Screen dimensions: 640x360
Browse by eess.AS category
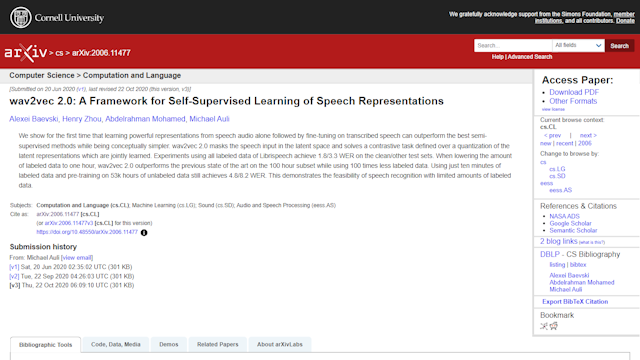tap(560, 190)
